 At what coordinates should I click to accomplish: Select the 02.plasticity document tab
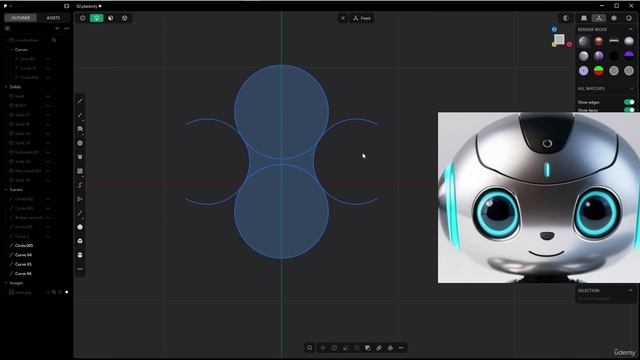[89, 6]
